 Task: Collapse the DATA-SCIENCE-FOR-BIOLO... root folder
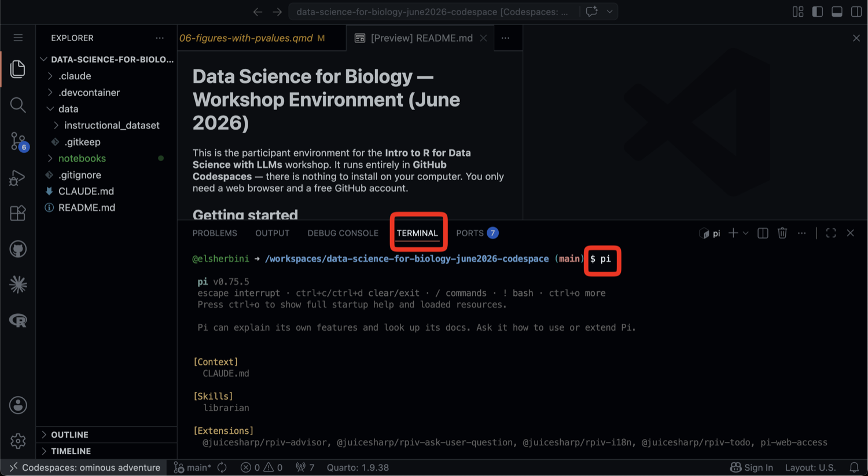(107, 59)
